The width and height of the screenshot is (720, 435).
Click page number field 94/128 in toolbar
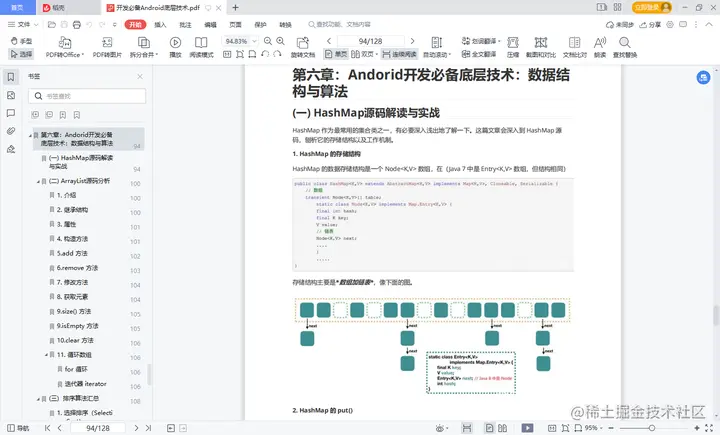click(371, 41)
